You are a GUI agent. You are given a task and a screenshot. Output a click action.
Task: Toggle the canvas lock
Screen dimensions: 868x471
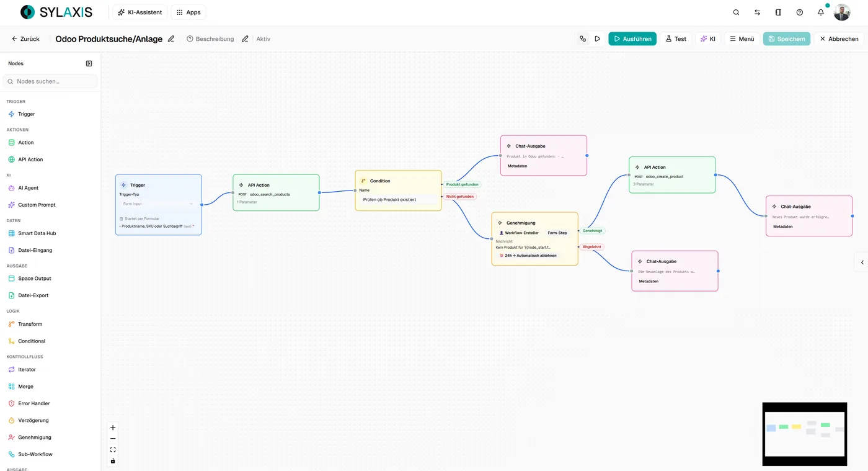pos(113,461)
